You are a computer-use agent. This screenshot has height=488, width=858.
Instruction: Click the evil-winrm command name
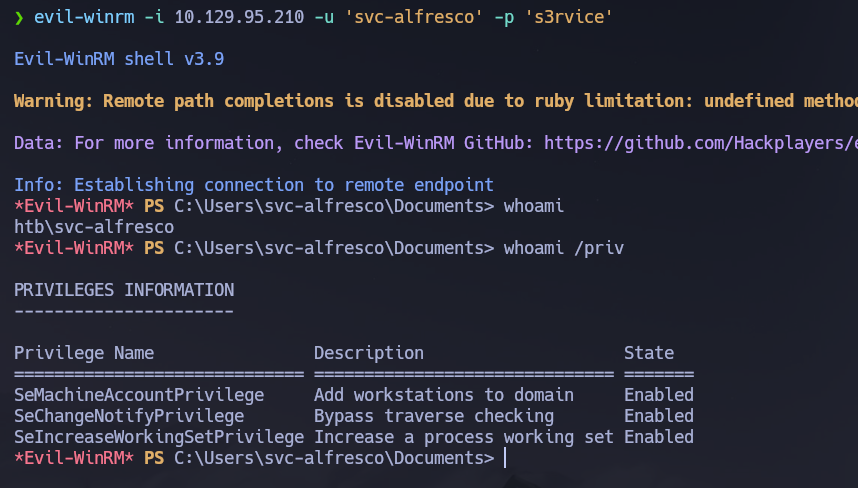click(x=84, y=17)
